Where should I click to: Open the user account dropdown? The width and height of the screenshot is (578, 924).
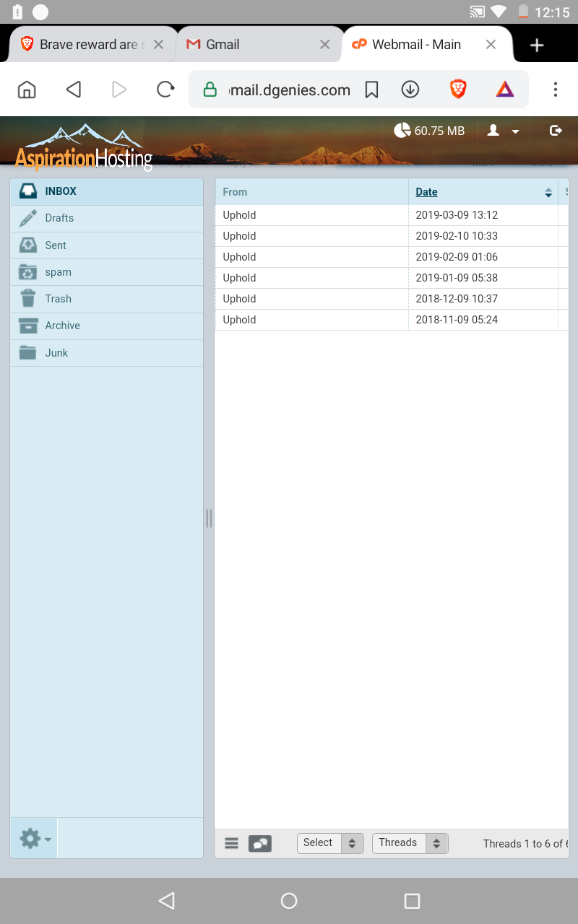(x=504, y=131)
